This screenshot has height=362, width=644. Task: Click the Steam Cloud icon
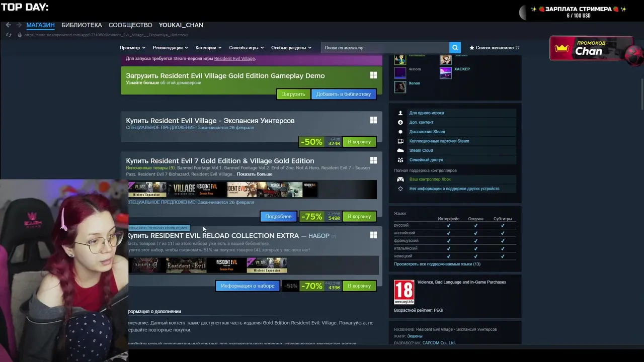pos(400,150)
